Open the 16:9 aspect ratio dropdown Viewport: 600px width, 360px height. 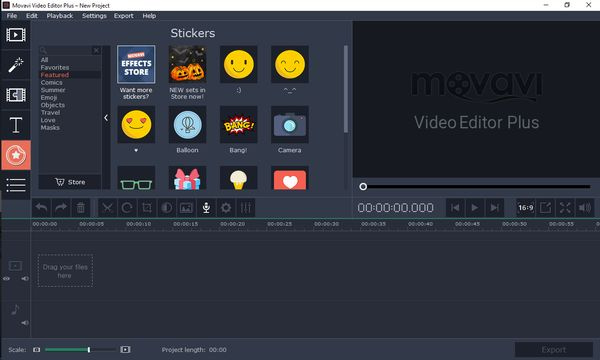[525, 207]
